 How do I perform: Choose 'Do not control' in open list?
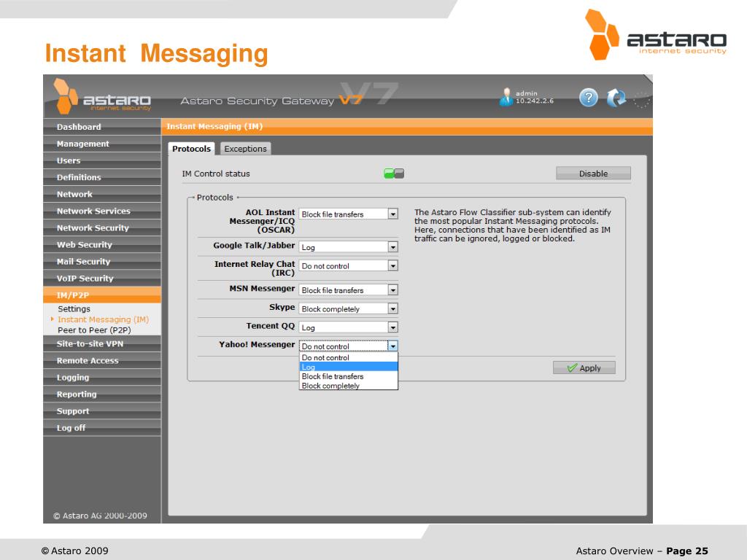click(x=348, y=357)
